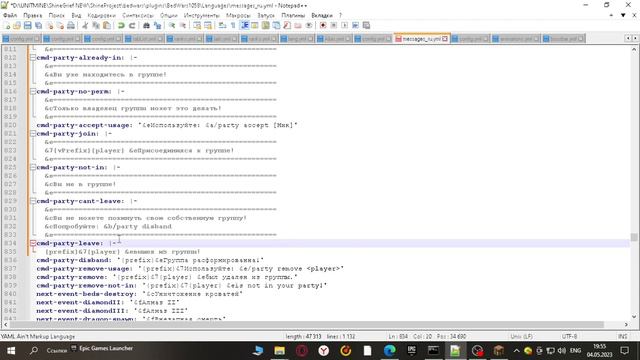Collapse the cmd-party-join fold marker
The image size is (640, 360).
(x=33, y=133)
